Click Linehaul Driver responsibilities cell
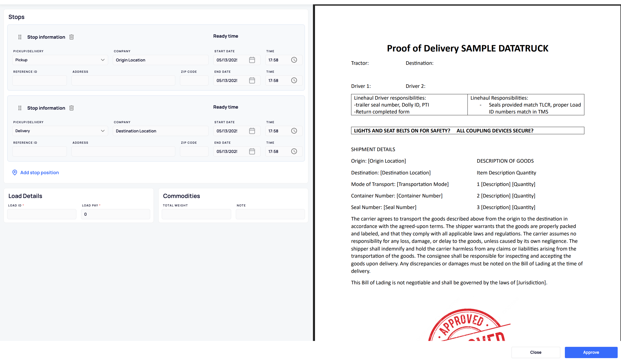This screenshot has width=621, height=364. (409, 105)
